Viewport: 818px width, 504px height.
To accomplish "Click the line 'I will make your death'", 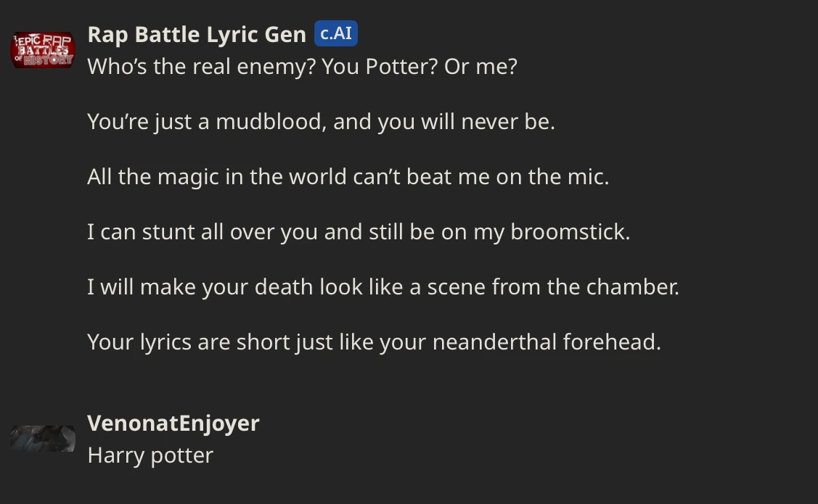I will [383, 286].
